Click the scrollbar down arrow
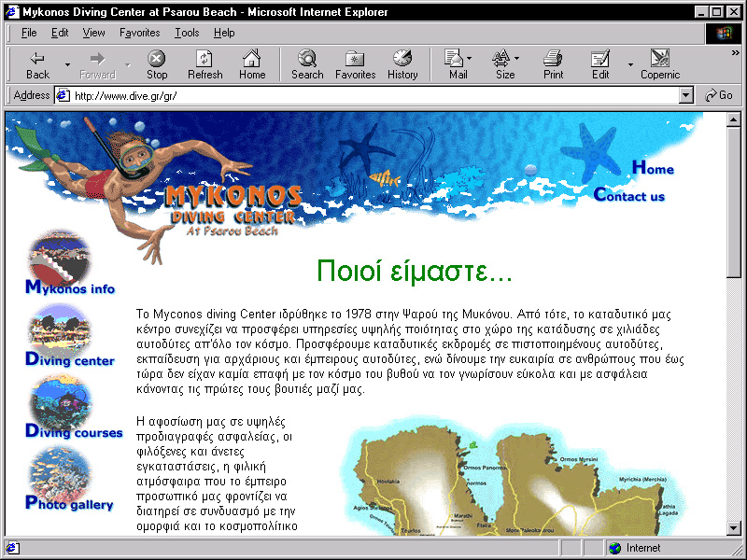The image size is (747, 560). 734,527
